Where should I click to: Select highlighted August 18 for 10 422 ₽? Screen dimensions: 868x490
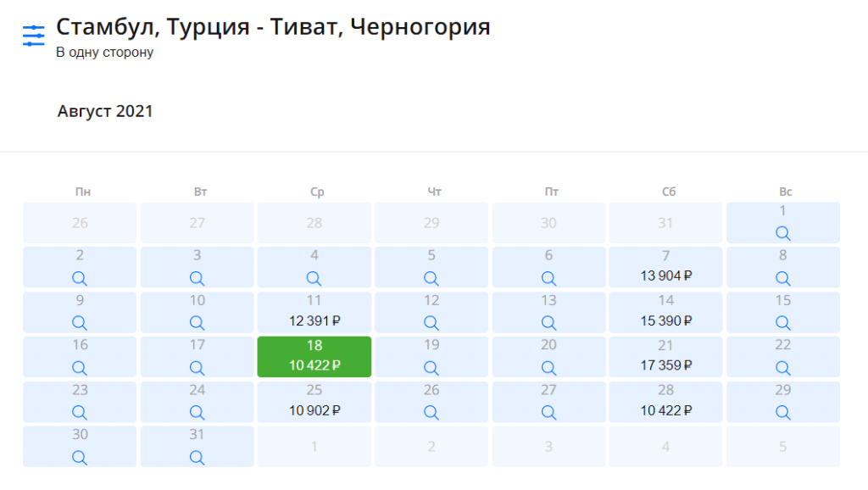pos(314,356)
